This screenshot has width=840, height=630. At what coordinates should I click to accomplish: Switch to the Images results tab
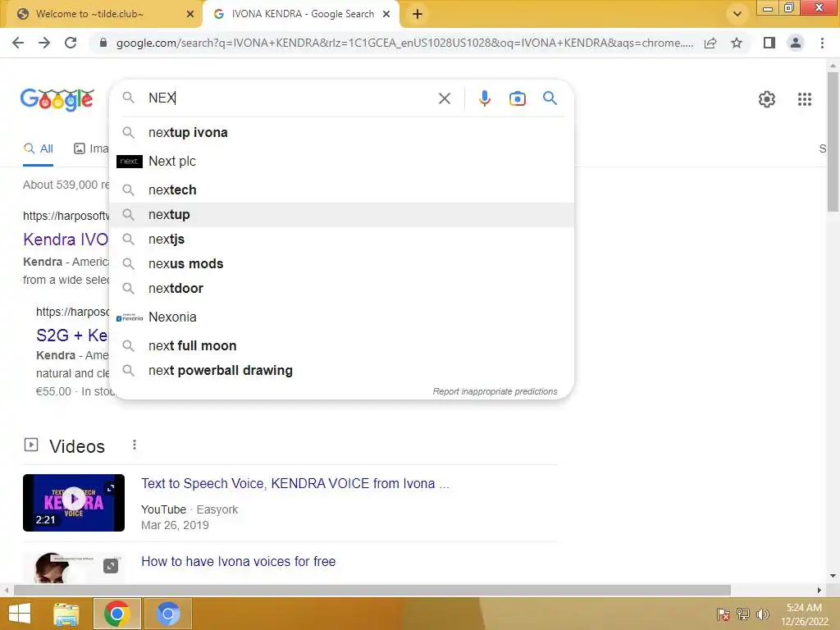(91, 149)
